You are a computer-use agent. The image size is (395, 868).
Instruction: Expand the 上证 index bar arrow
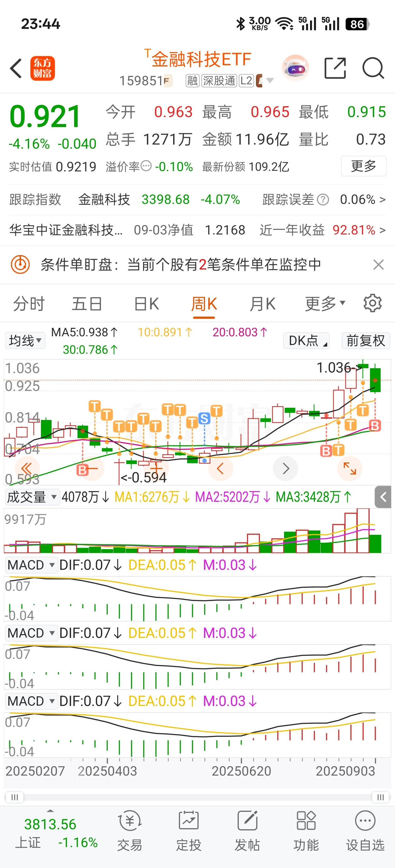tap(50, 811)
